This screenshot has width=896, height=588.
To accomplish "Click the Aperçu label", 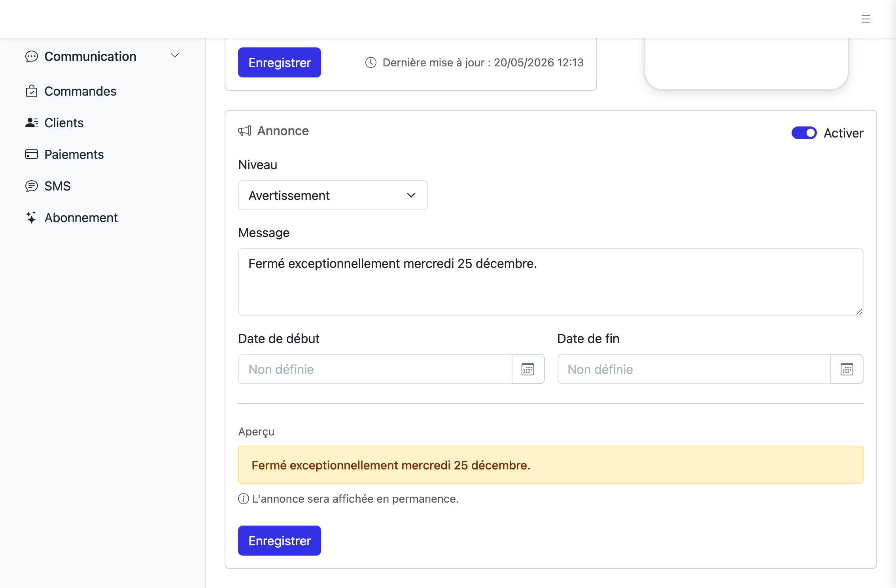I will [x=256, y=432].
